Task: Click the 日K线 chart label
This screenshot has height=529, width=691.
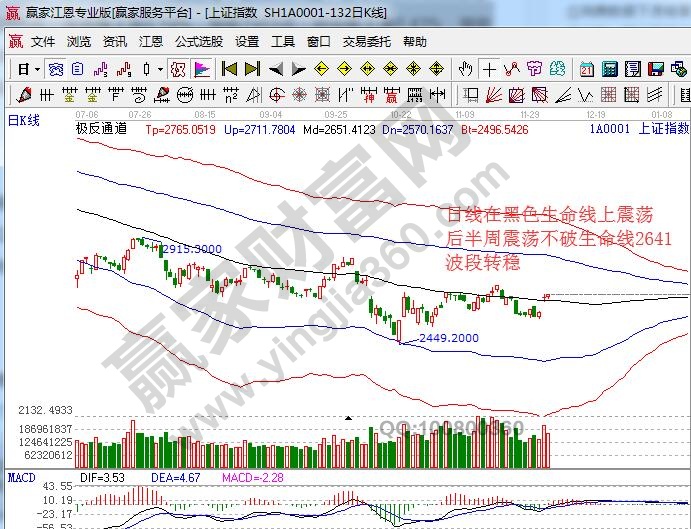Action: 24,120
